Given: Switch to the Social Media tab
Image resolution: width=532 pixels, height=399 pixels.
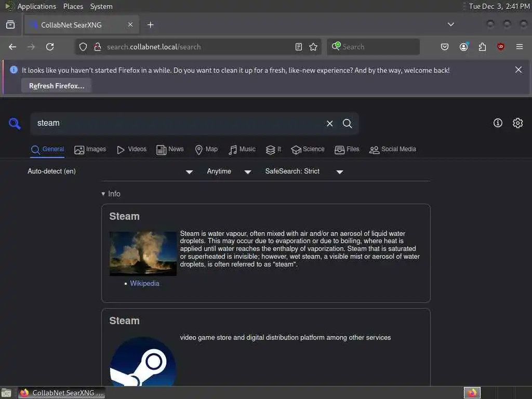Looking at the screenshot, I should [x=393, y=149].
